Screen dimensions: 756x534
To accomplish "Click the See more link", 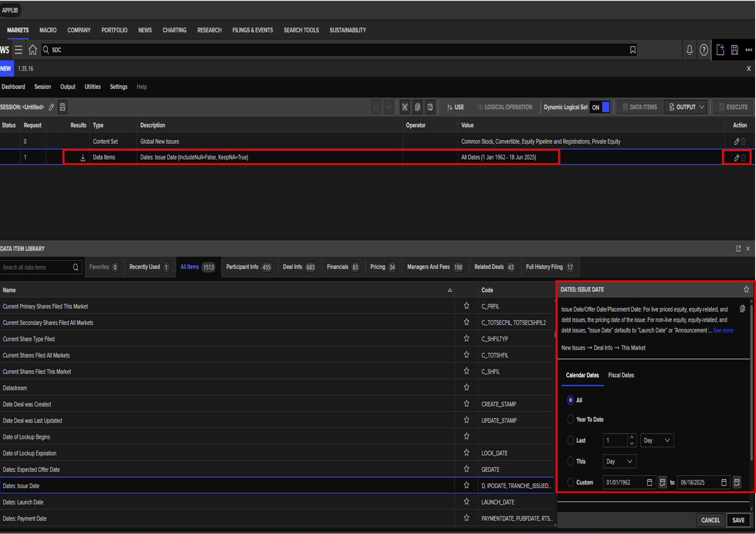I will coord(723,331).
